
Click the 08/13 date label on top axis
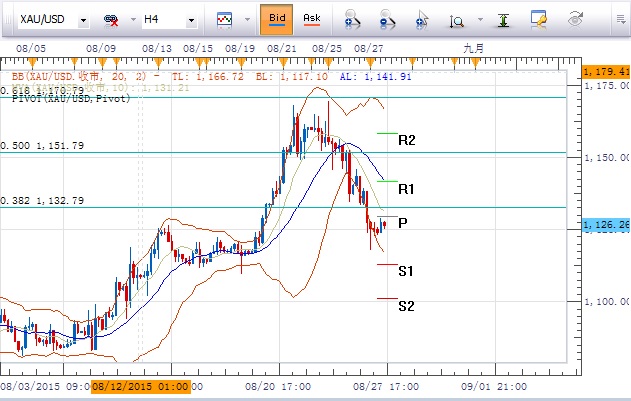point(157,49)
